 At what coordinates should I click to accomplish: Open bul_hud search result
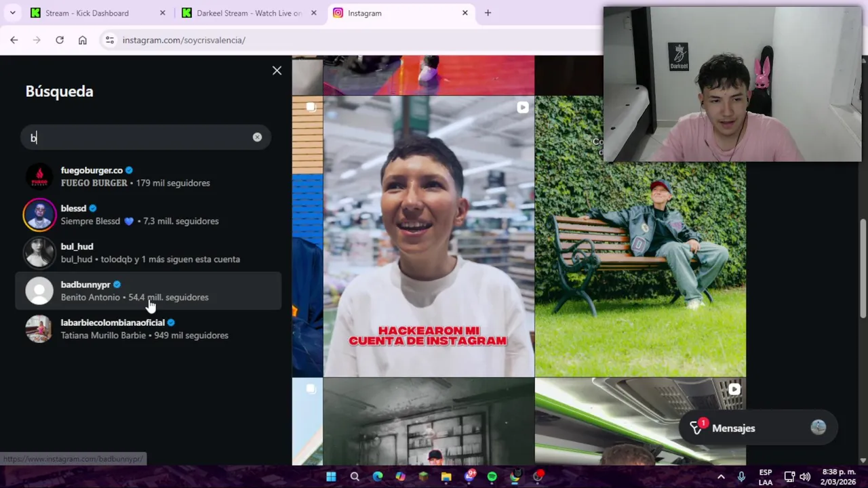(x=148, y=252)
